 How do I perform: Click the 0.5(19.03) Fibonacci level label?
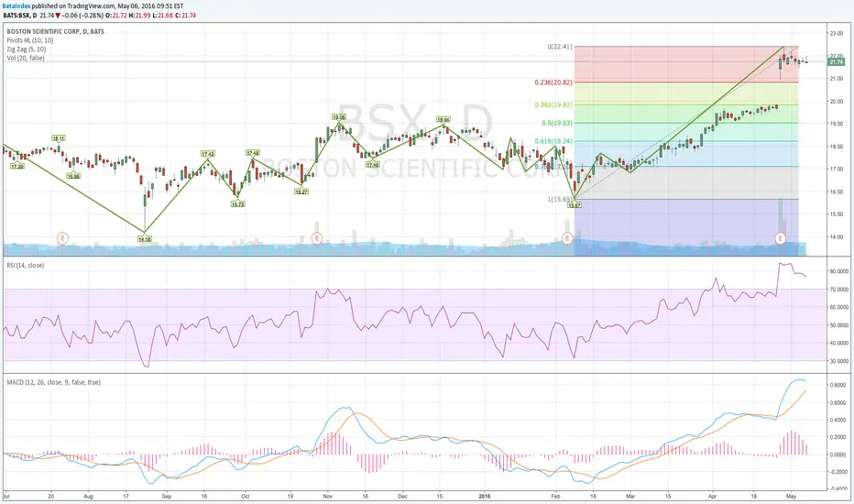click(x=557, y=123)
